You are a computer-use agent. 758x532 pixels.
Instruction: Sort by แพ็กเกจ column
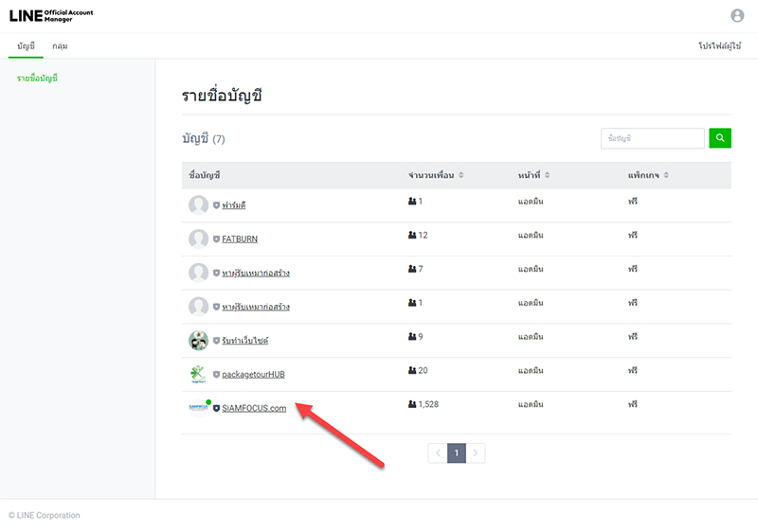[666, 176]
